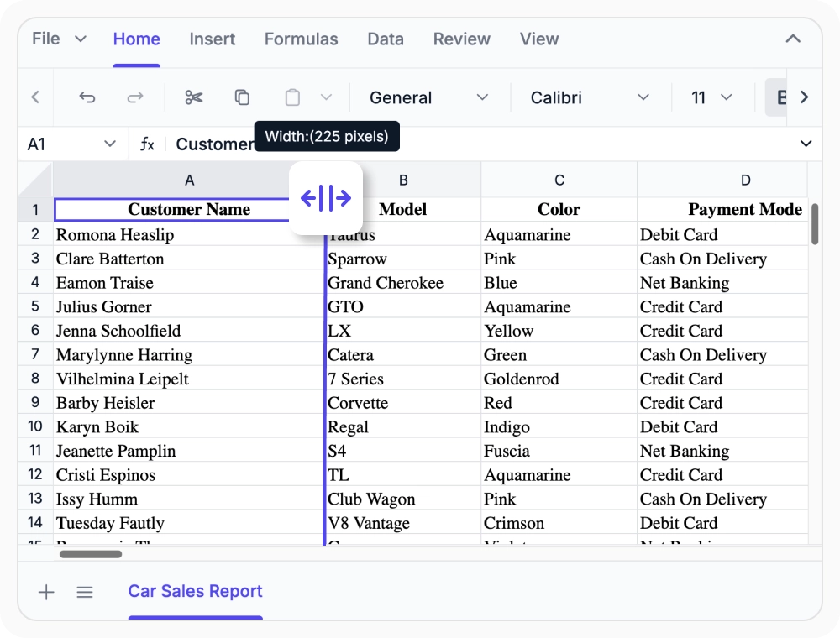Click the insert function fx icon

coord(147,144)
